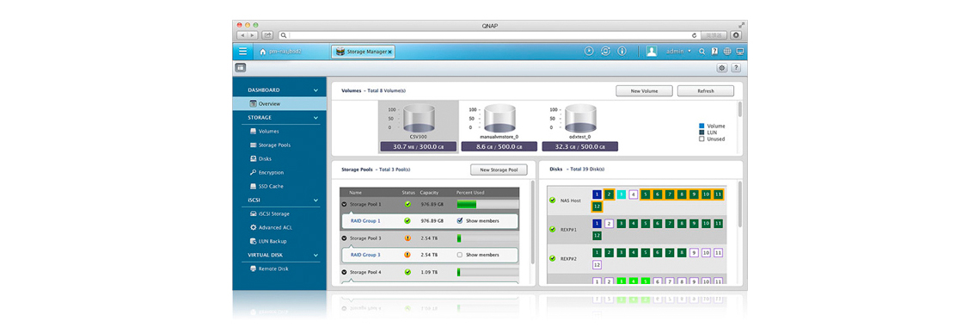Click the Refresh button
Image resolution: width=980 pixels, height=327 pixels.
tap(706, 91)
